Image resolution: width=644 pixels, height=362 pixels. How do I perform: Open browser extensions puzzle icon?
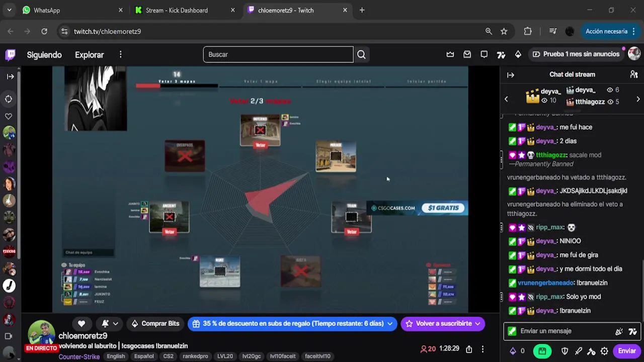point(528,31)
